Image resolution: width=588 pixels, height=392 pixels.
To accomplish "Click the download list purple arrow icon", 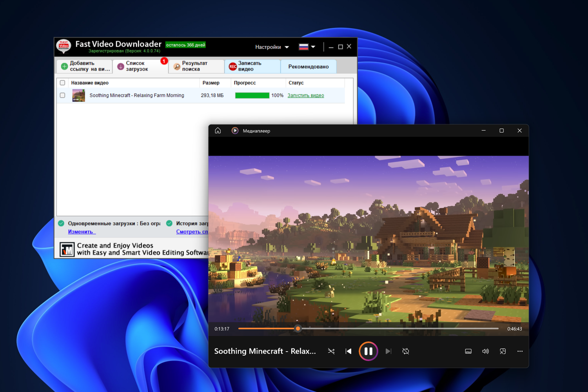I will point(121,67).
